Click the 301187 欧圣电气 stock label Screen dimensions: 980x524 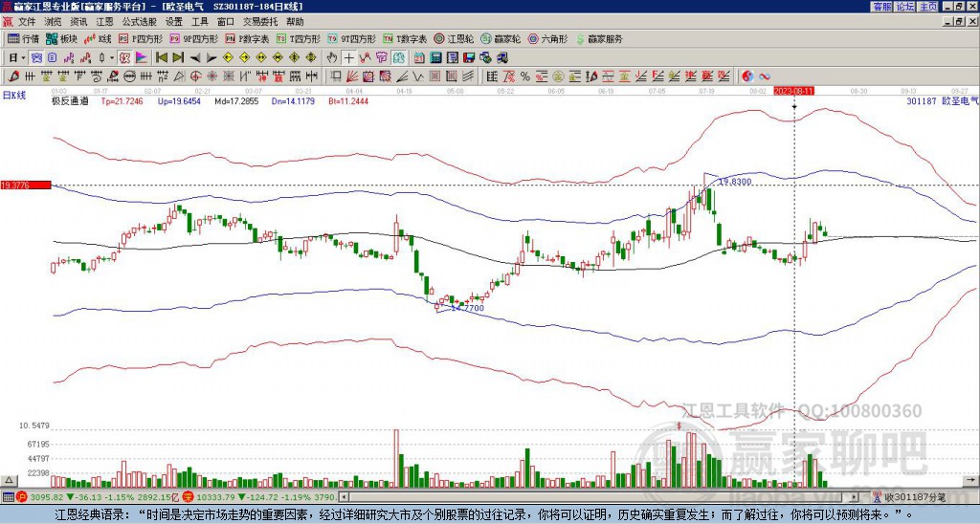(942, 100)
